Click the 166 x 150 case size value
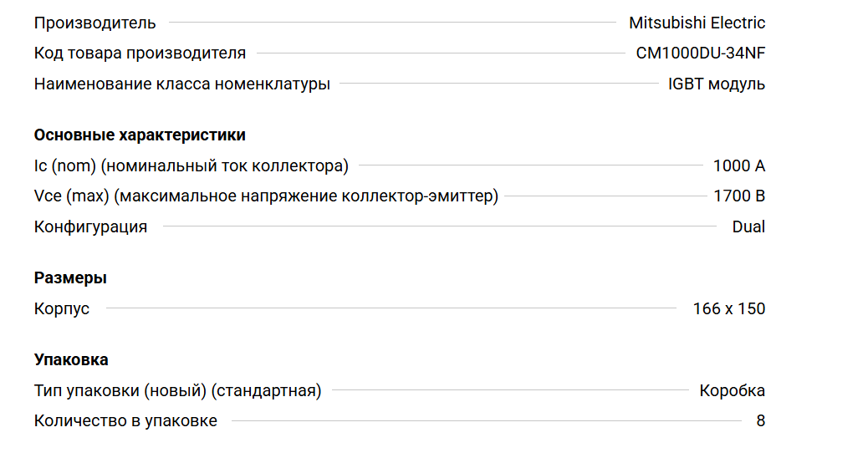Screen dimensions: 868x458 (x=729, y=308)
